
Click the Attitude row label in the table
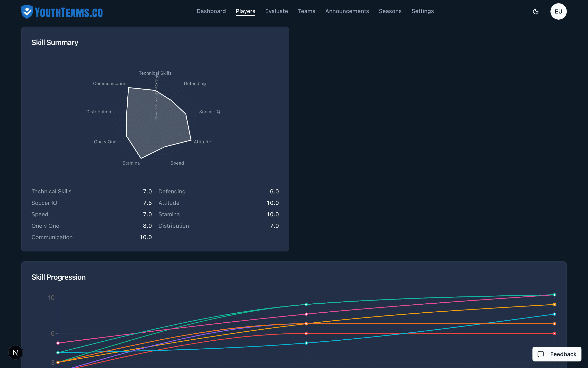(169, 203)
